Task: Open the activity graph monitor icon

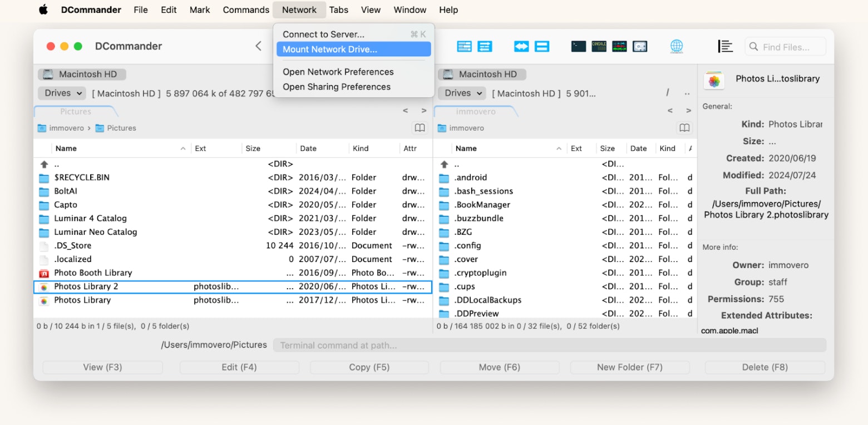Action: (619, 47)
